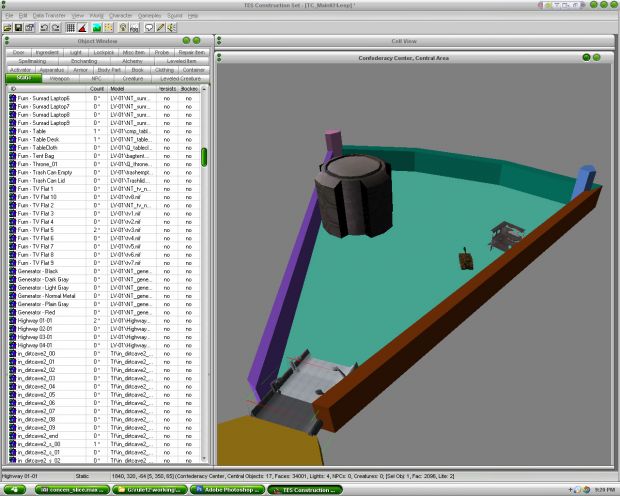Switch to the Leveled Item tab
Image resolution: width=620 pixels, height=496 pixels.
click(181, 61)
